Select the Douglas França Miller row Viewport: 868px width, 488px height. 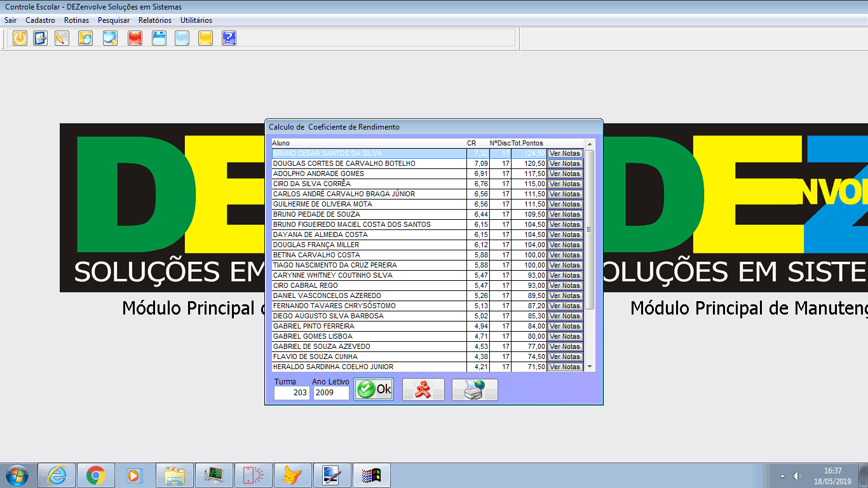[369, 245]
